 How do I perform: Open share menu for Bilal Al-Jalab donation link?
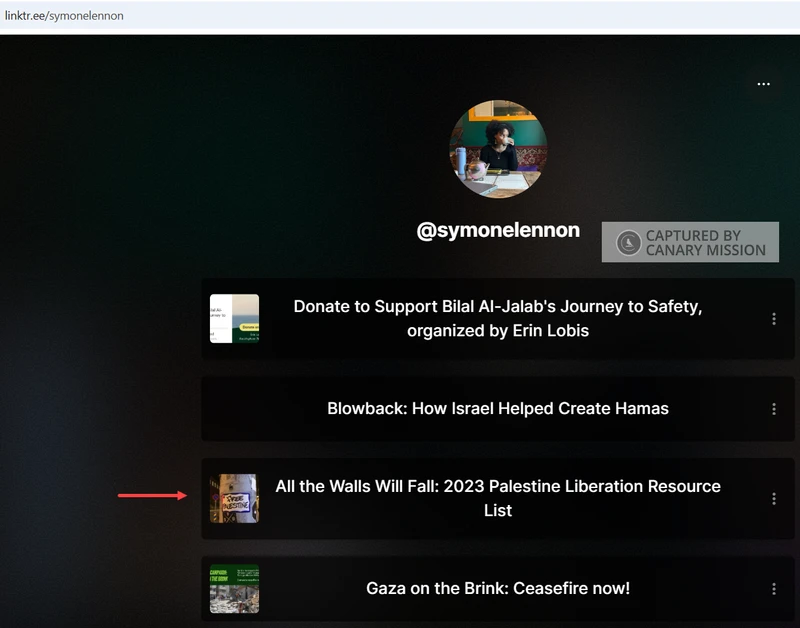(x=774, y=319)
